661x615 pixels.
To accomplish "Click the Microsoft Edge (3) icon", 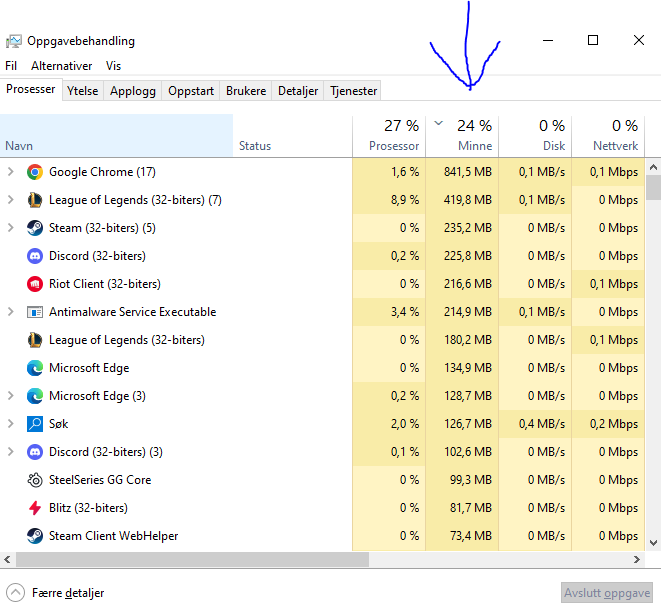I will pyautogui.click(x=35, y=396).
